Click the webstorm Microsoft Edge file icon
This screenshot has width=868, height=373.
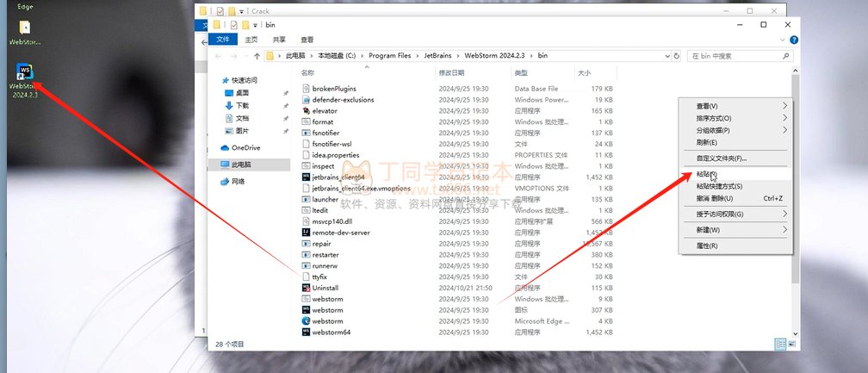point(307,321)
